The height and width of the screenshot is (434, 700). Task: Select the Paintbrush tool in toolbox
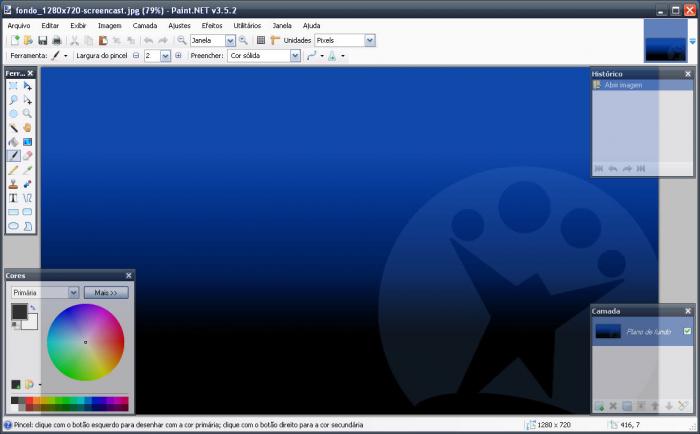point(13,156)
